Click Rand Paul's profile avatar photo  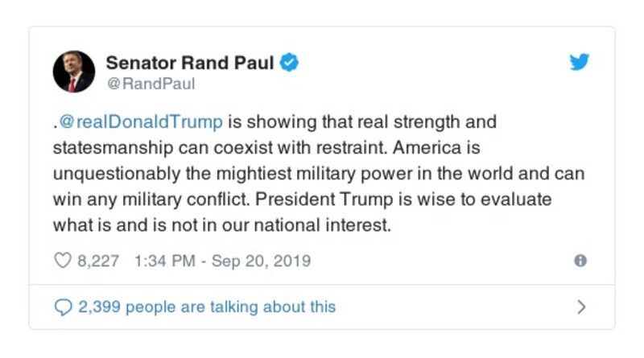(x=74, y=72)
